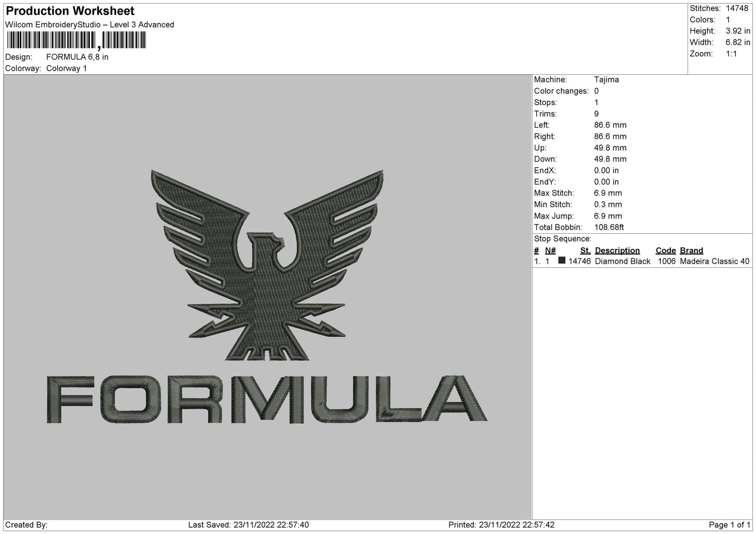
Task: Click the Diamond Black color swatch
Action: [x=562, y=260]
